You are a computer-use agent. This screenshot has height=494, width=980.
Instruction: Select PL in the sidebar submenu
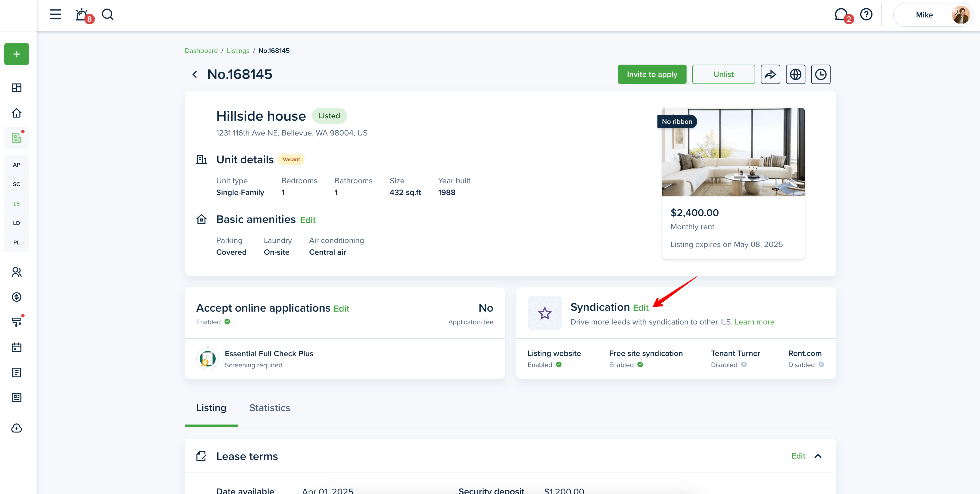pos(16,242)
